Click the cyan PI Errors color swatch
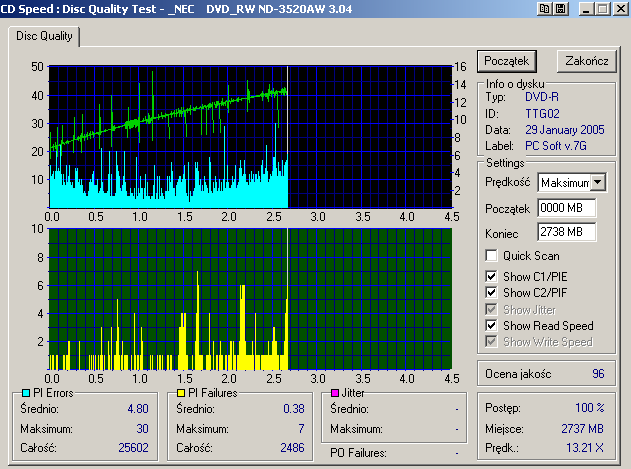Viewport: 631px width, 469px height. pos(26,393)
